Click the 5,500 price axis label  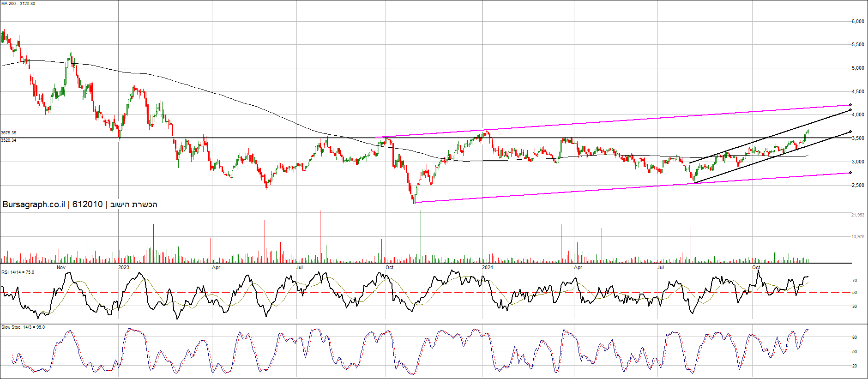click(858, 45)
